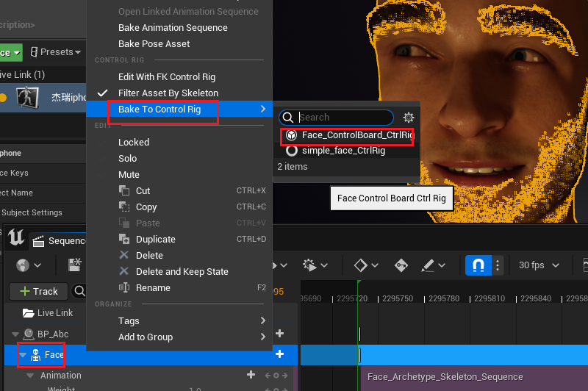
Task: Click the sequencer track search icon
Action: (79, 291)
